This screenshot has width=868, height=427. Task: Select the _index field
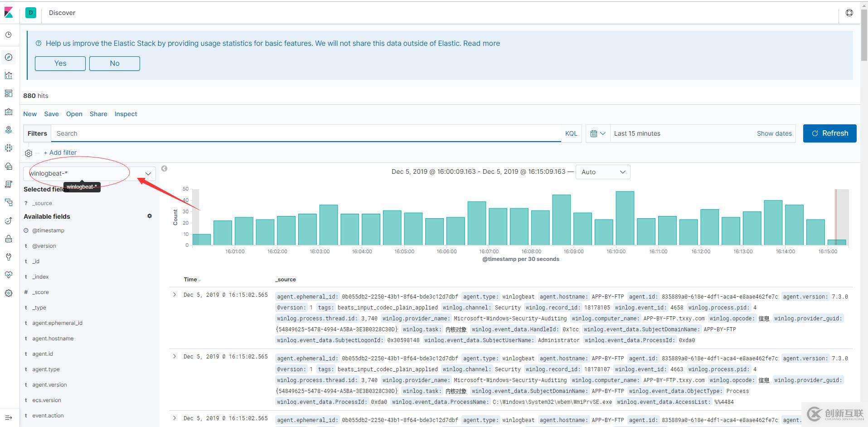point(40,277)
